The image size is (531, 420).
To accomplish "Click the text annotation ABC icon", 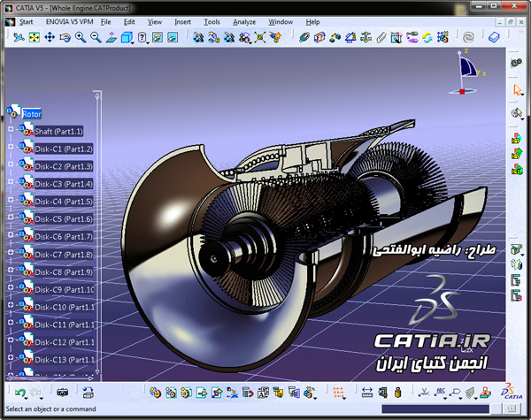I will pos(441,393).
